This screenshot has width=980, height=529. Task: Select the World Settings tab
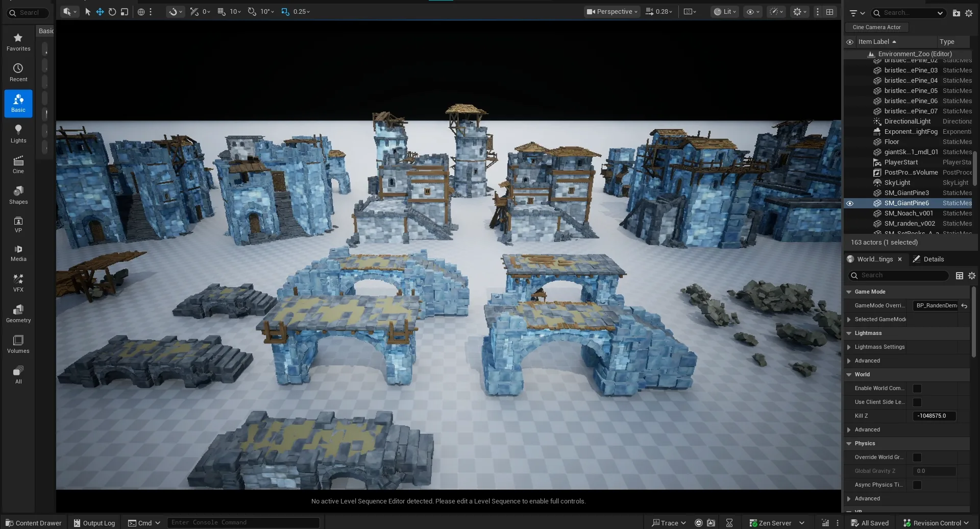coord(875,259)
